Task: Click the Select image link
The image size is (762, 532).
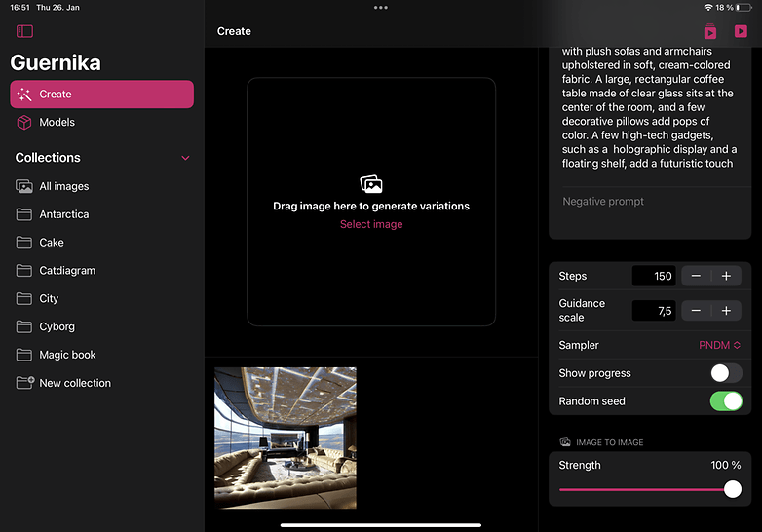Action: coord(371,224)
